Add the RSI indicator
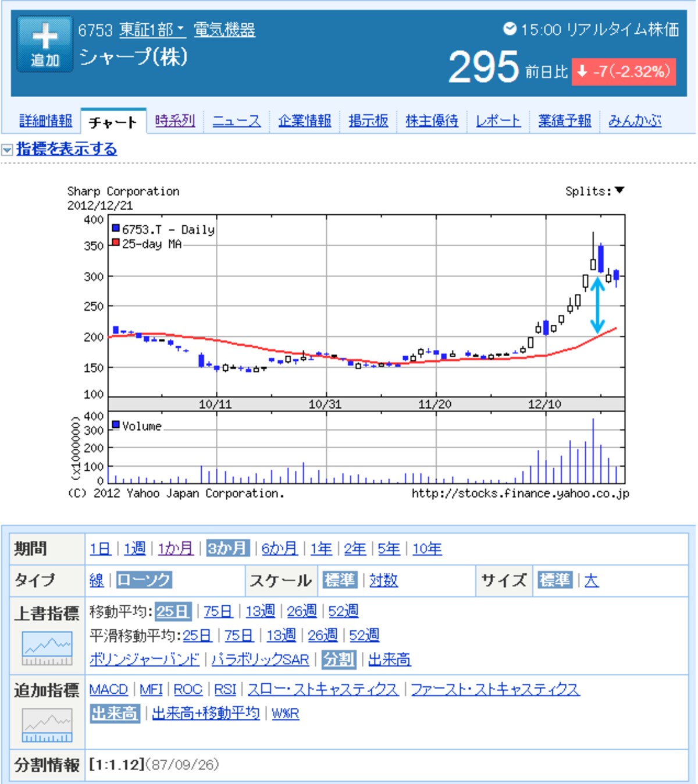The image size is (698, 784). [225, 689]
